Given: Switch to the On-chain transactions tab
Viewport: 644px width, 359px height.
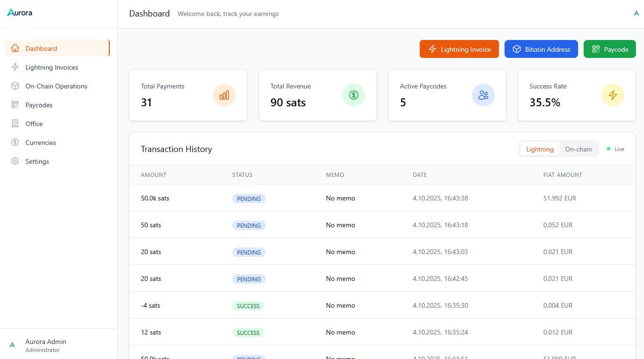Looking at the screenshot, I should (x=579, y=149).
